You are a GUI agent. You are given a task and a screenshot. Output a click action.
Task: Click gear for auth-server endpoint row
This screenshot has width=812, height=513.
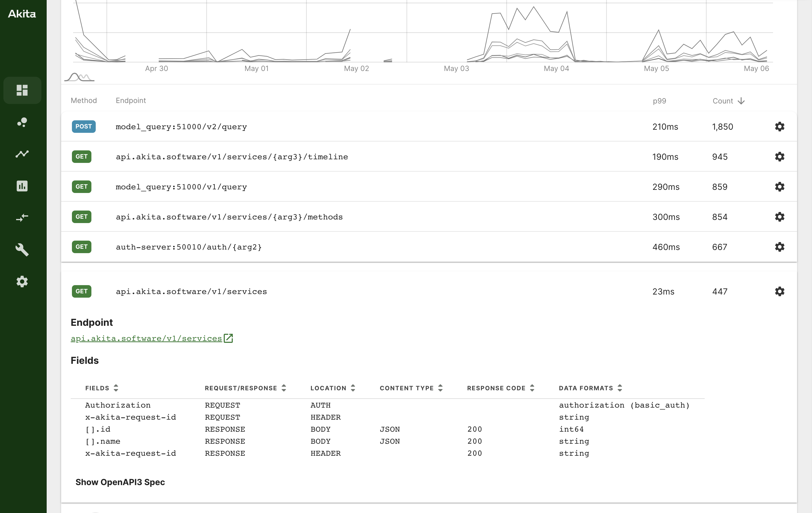(x=779, y=247)
